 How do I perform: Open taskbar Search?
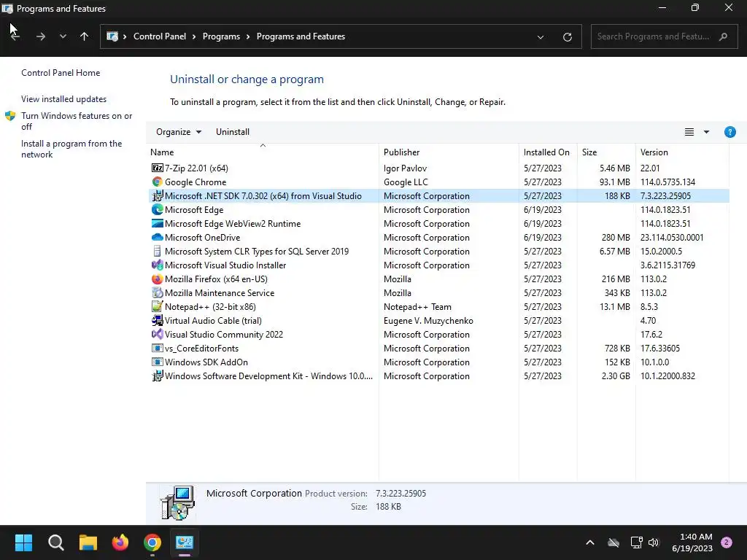click(x=55, y=542)
